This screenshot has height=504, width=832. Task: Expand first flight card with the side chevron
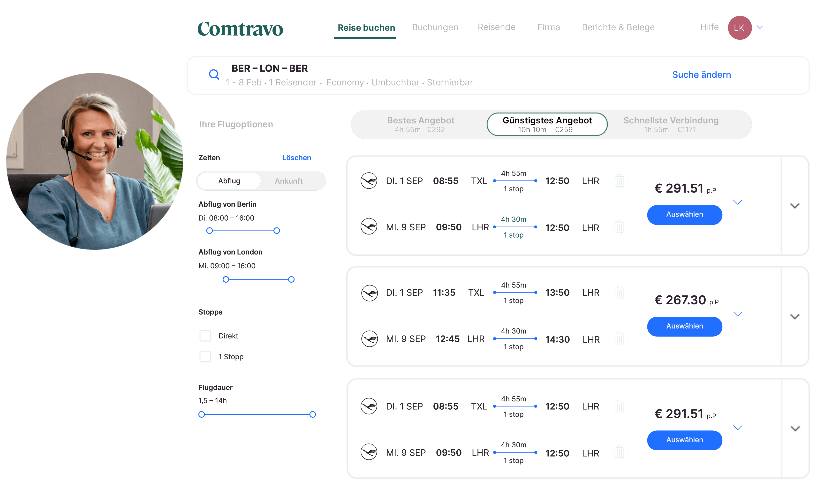click(795, 206)
